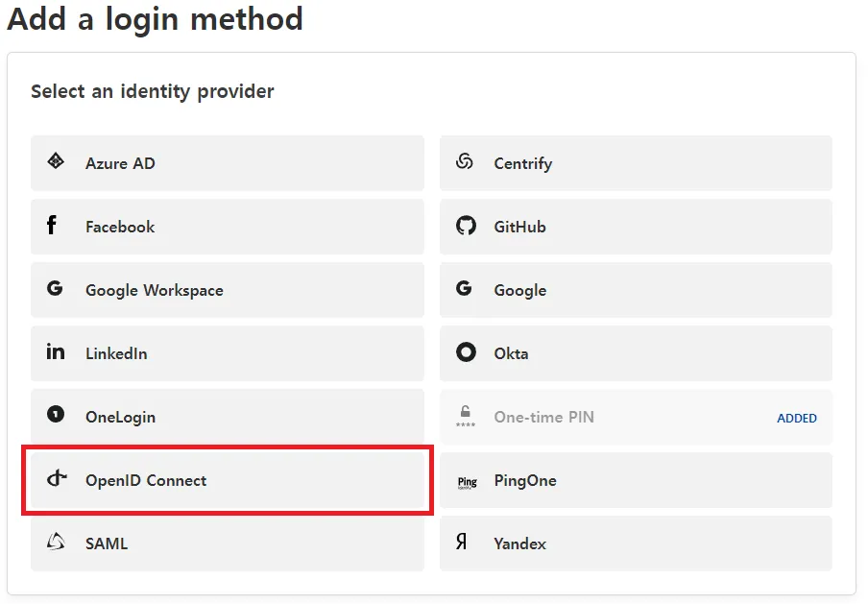Click the One-time PIN lock icon
This screenshot has height=604, width=868.
point(466,416)
